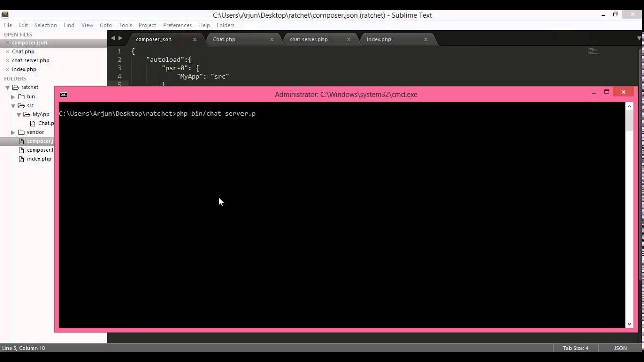Click the cmd window scrollbar thumb
644x362 pixels.
[x=629, y=121]
